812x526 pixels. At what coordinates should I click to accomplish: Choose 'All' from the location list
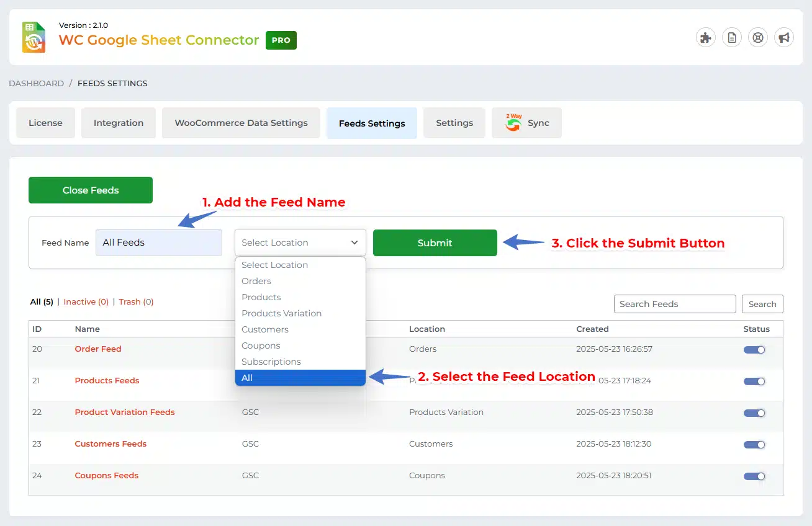(300, 378)
